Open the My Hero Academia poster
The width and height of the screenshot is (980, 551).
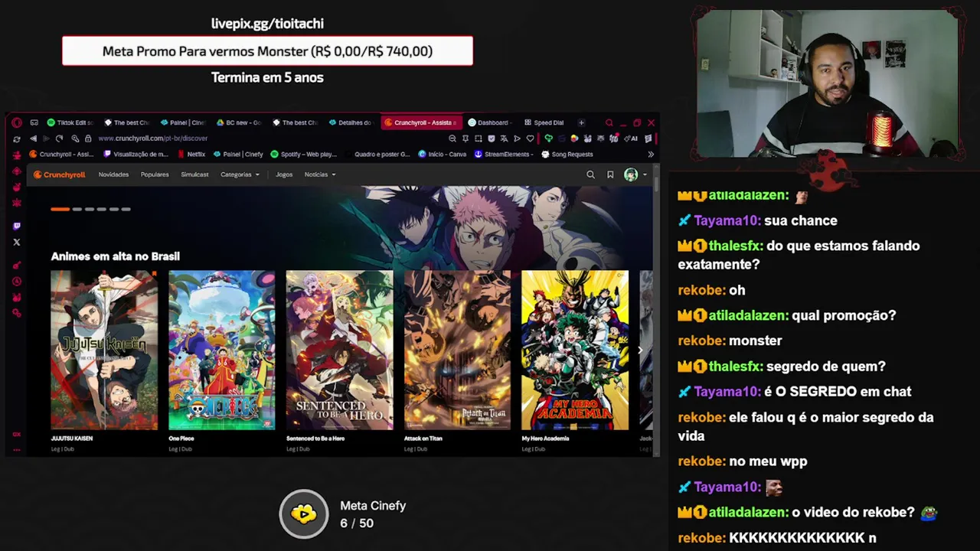(575, 350)
